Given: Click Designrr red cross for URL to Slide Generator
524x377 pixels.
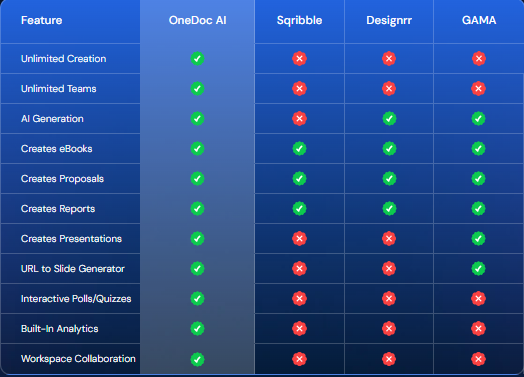Looking at the screenshot, I should 389,268.
